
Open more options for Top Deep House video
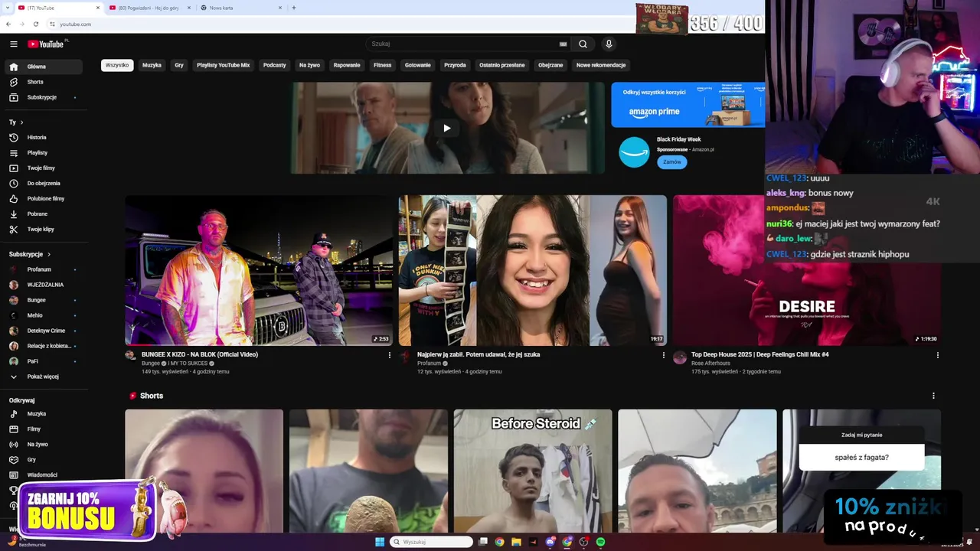pos(937,355)
